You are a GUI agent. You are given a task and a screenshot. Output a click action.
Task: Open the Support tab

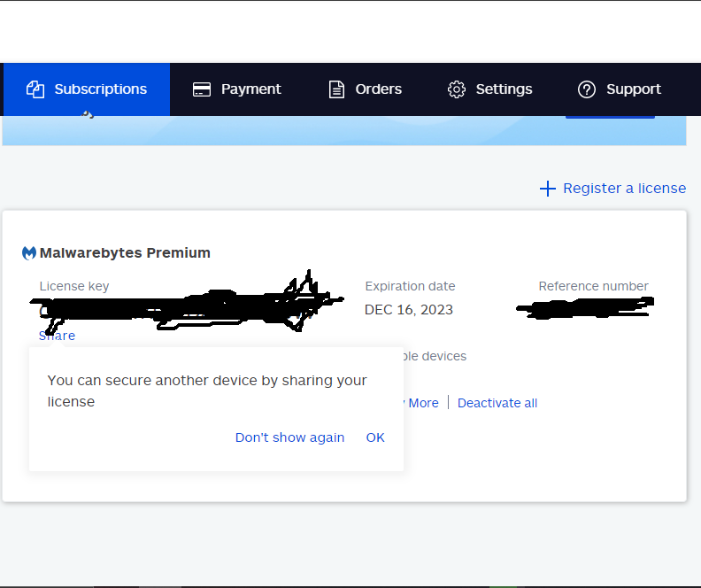click(620, 89)
